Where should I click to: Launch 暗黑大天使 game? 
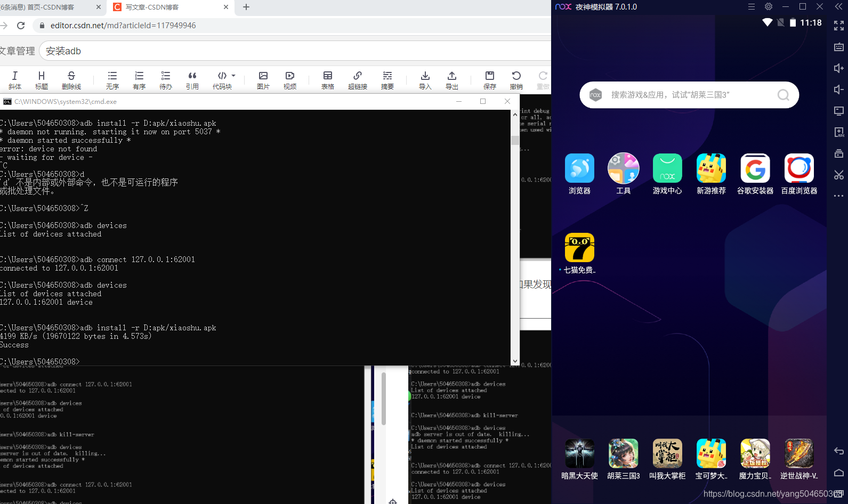pyautogui.click(x=579, y=459)
